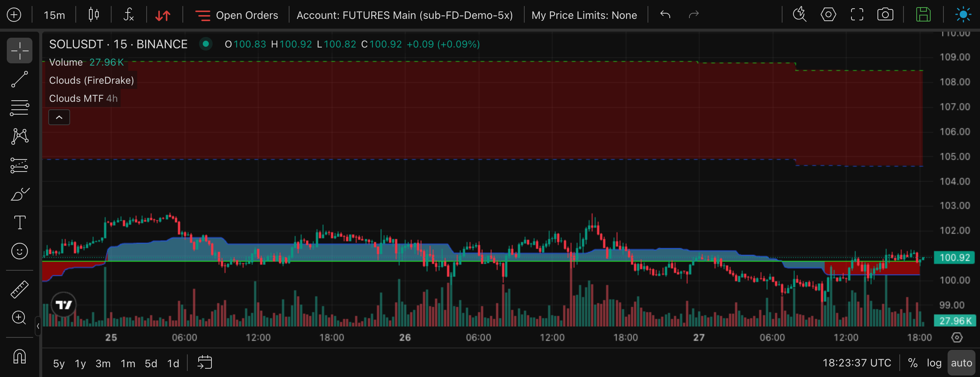The height and width of the screenshot is (377, 980).
Task: Select the trend line drawing tool
Action: [19, 79]
